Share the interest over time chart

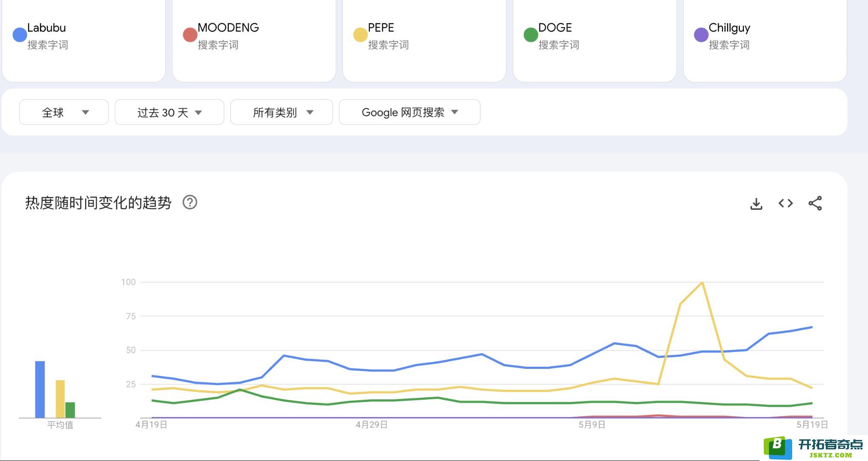815,203
